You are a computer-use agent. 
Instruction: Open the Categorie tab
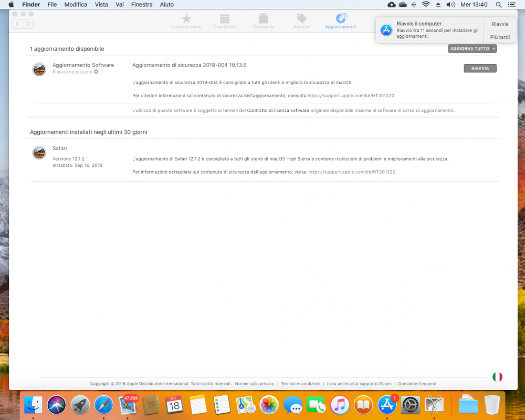coord(263,21)
